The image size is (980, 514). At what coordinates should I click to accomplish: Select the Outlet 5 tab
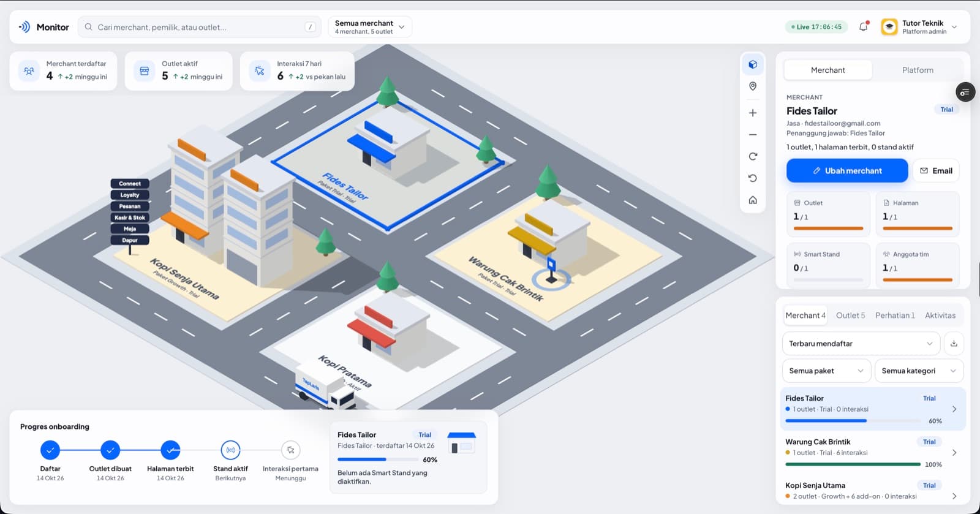pos(851,316)
